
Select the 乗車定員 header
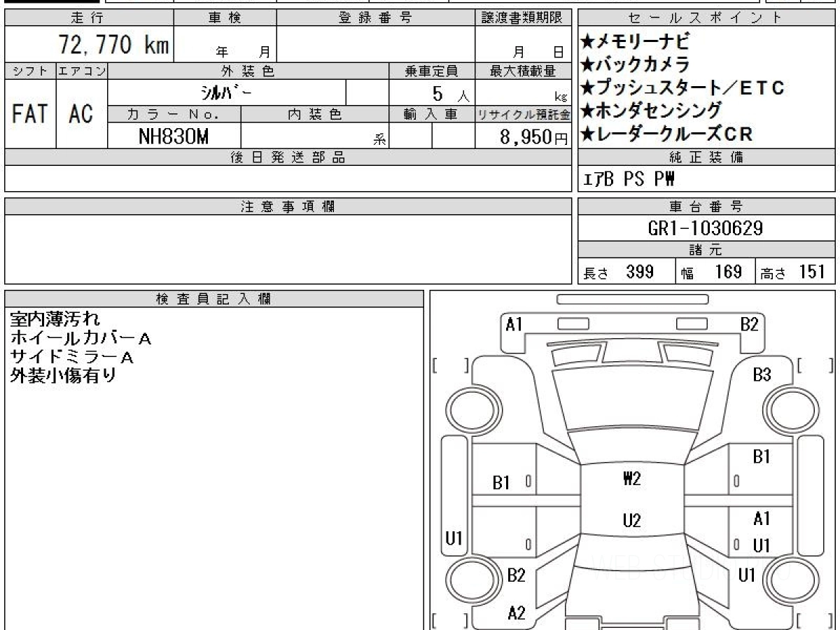pos(431,71)
